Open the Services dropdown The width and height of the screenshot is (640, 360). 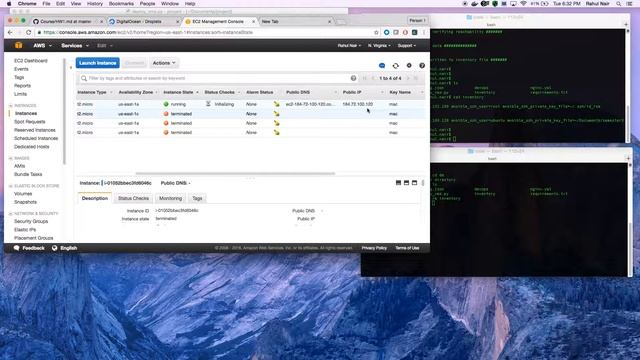pyautogui.click(x=75, y=45)
